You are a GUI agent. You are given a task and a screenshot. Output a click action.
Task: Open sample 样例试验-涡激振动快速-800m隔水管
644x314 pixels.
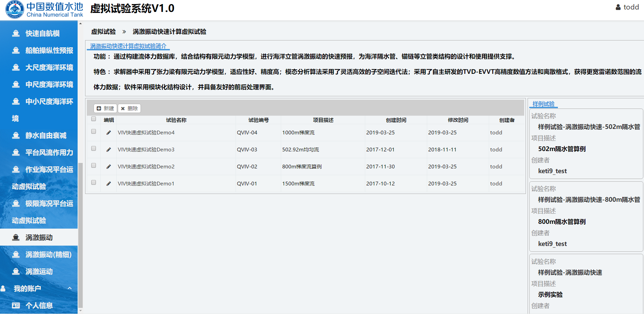[x=589, y=200]
